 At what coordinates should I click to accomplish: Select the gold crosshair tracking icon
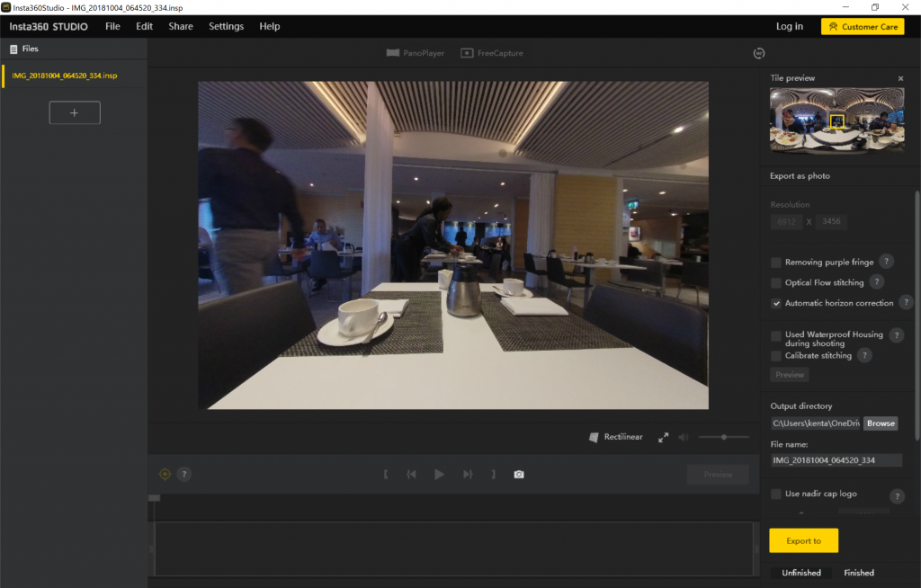coord(164,474)
